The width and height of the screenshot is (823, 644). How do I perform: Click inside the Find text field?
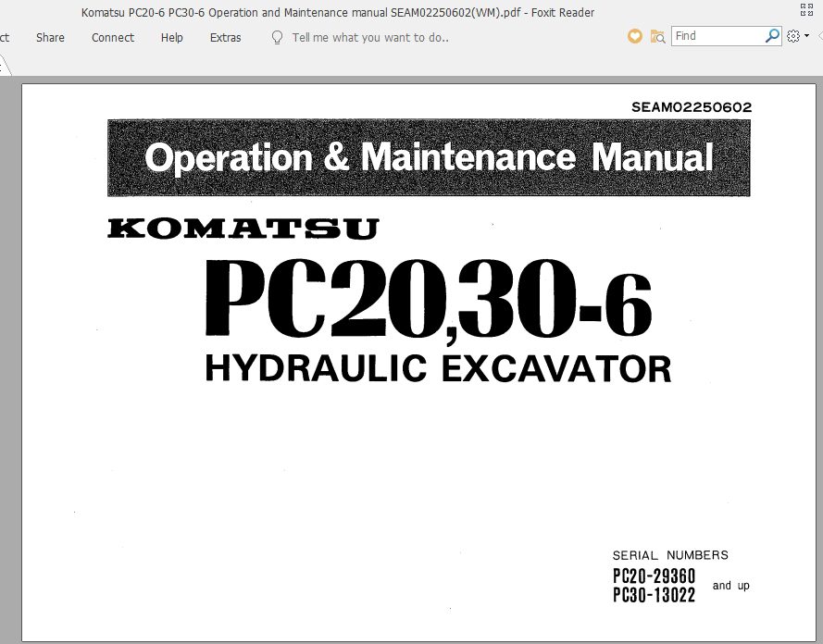point(717,36)
